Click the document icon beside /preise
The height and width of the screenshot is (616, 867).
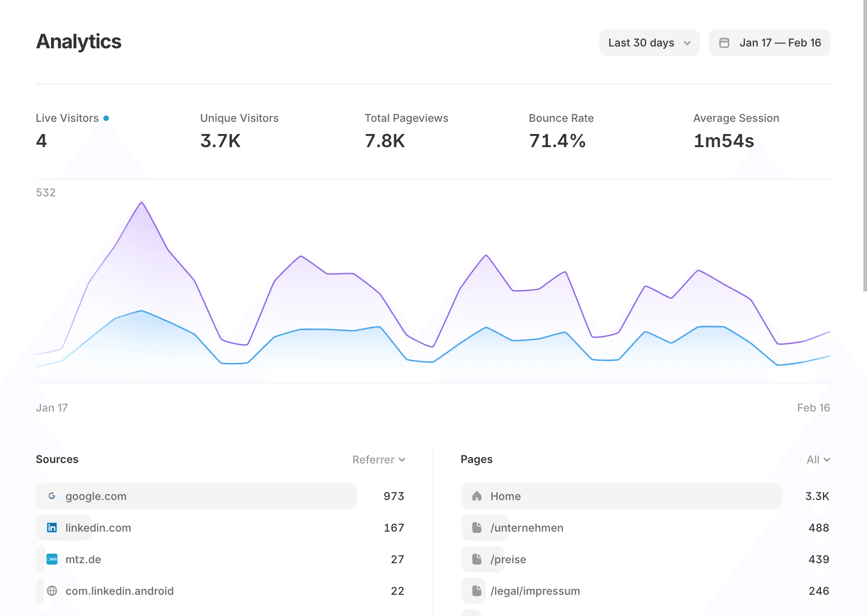click(x=477, y=559)
